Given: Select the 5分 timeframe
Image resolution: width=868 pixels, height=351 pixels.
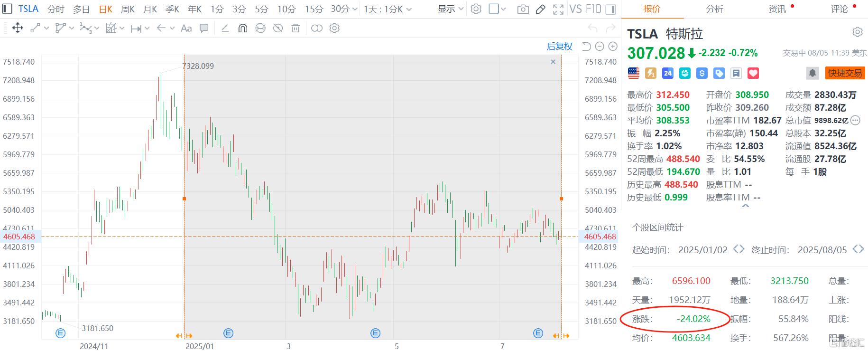Looking at the screenshot, I should [261, 9].
